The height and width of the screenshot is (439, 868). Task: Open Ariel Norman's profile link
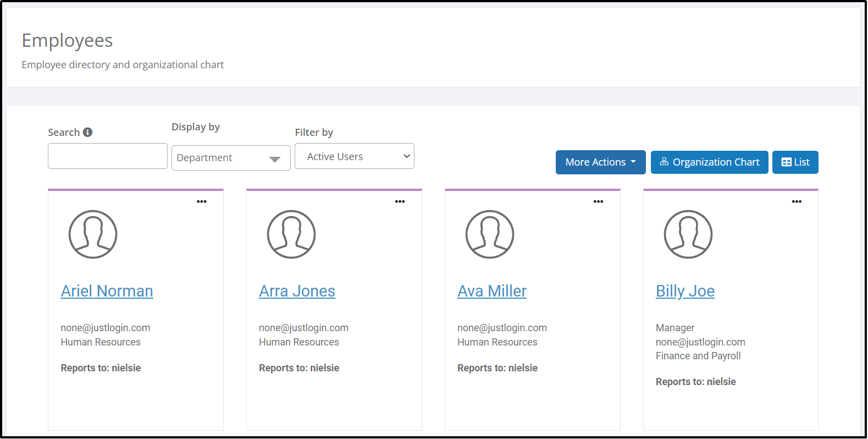click(107, 291)
